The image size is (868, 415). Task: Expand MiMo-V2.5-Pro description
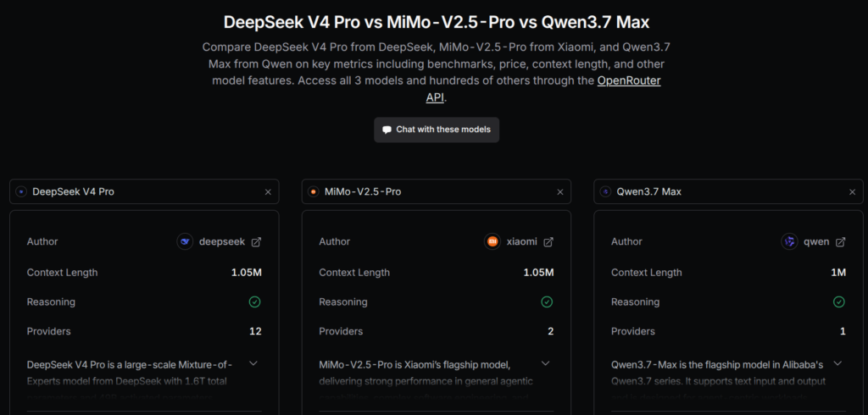click(x=546, y=363)
